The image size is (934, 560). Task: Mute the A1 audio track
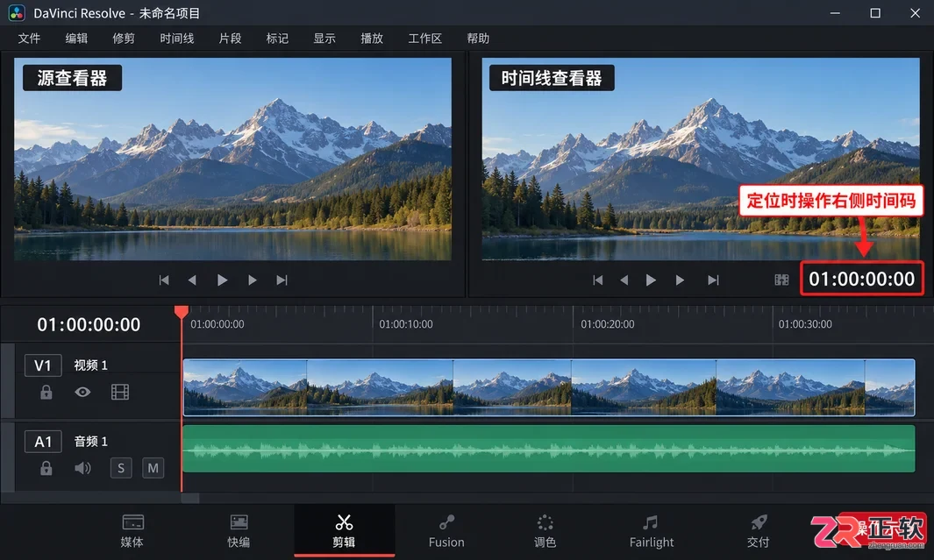(x=153, y=468)
